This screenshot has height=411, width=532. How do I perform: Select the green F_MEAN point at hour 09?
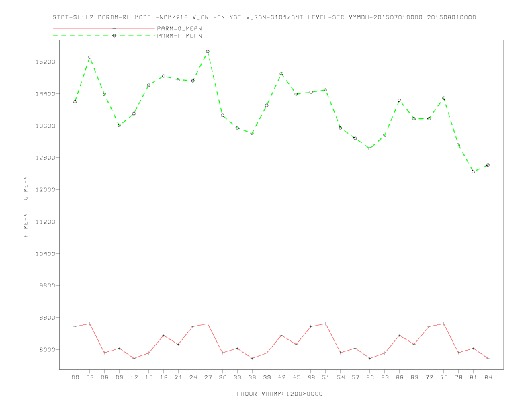[x=119, y=126]
